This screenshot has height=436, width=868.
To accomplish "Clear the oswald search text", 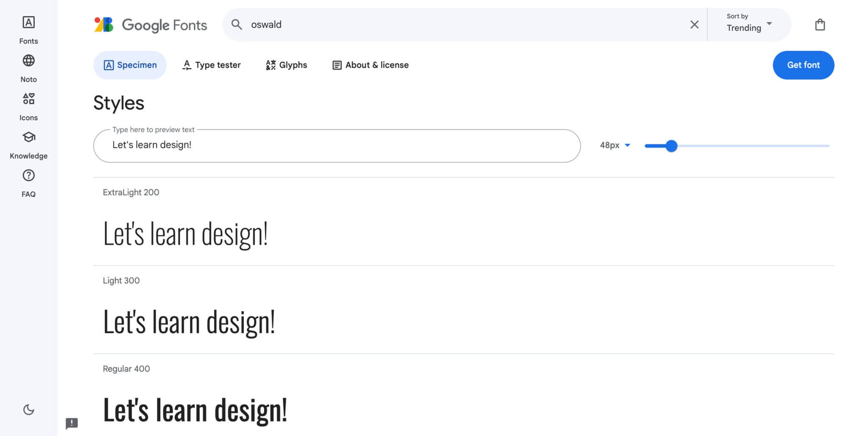I will (x=694, y=25).
